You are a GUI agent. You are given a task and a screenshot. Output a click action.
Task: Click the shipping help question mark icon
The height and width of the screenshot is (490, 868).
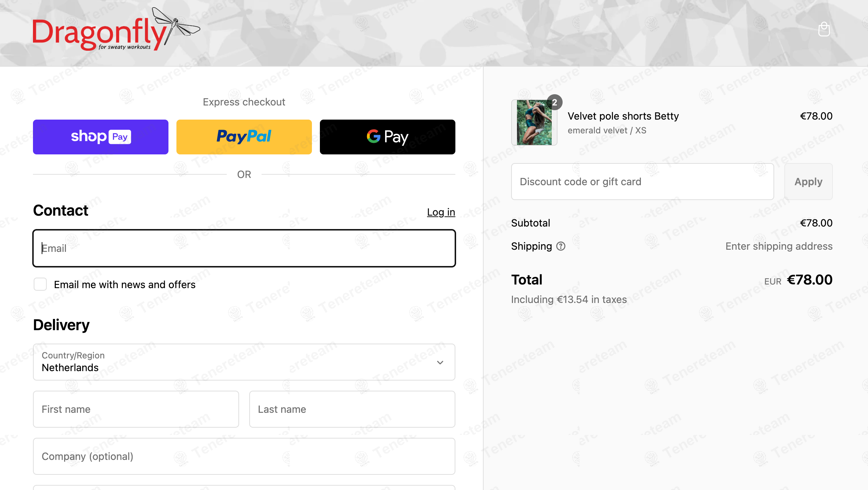tap(561, 246)
